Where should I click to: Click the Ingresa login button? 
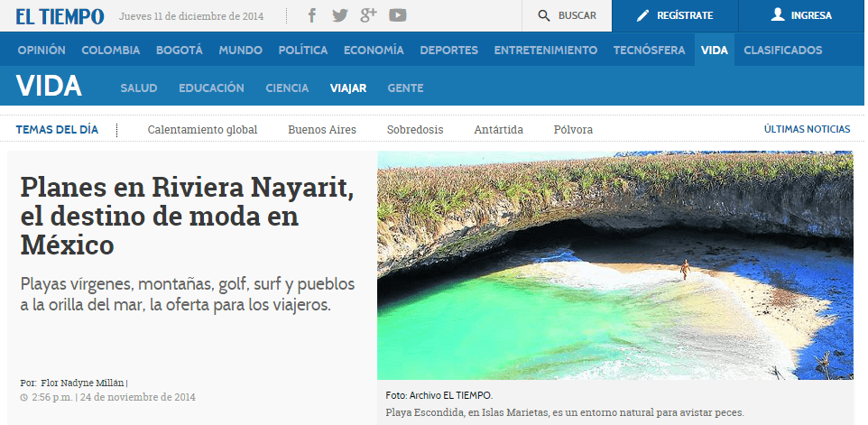[x=801, y=16]
